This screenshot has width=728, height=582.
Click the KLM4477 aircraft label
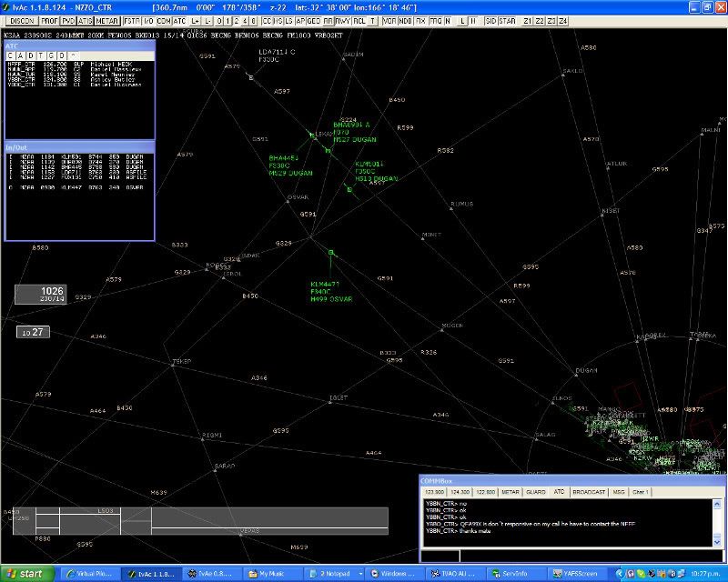325,284
